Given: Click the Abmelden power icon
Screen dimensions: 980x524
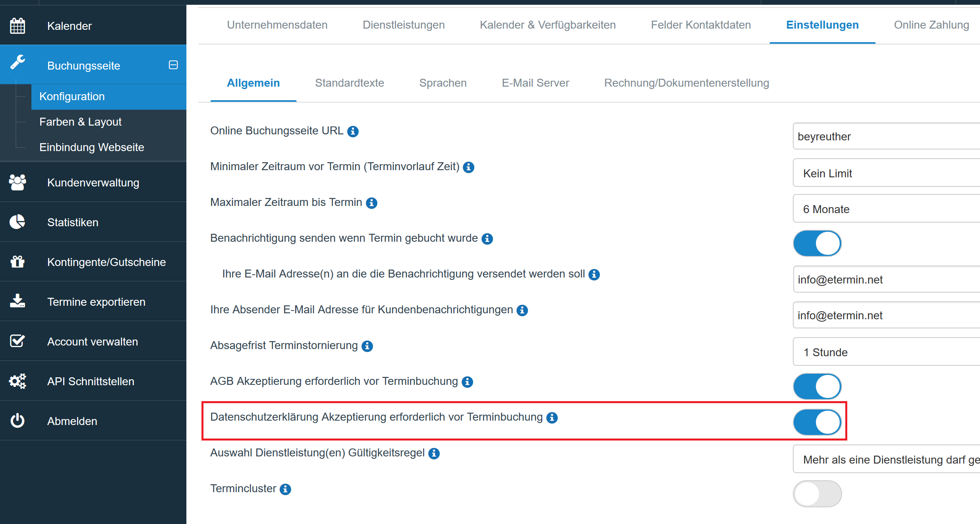Looking at the screenshot, I should (17, 421).
